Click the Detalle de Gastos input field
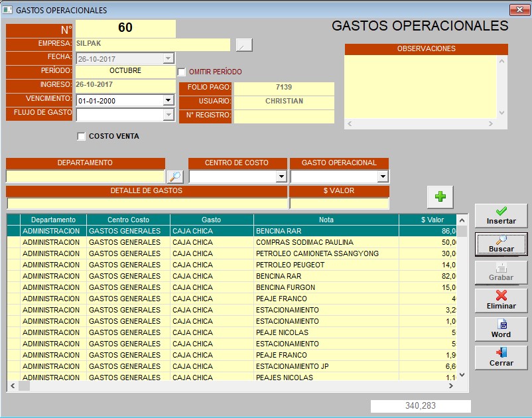The height and width of the screenshot is (418, 532). click(147, 204)
